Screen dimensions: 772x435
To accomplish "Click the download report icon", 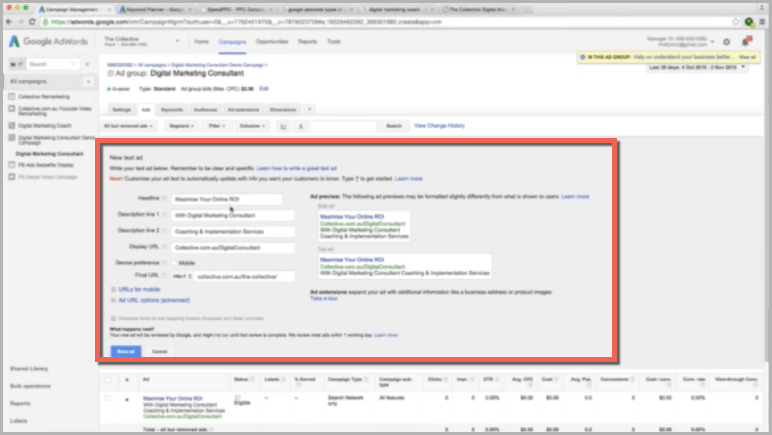I will 301,126.
